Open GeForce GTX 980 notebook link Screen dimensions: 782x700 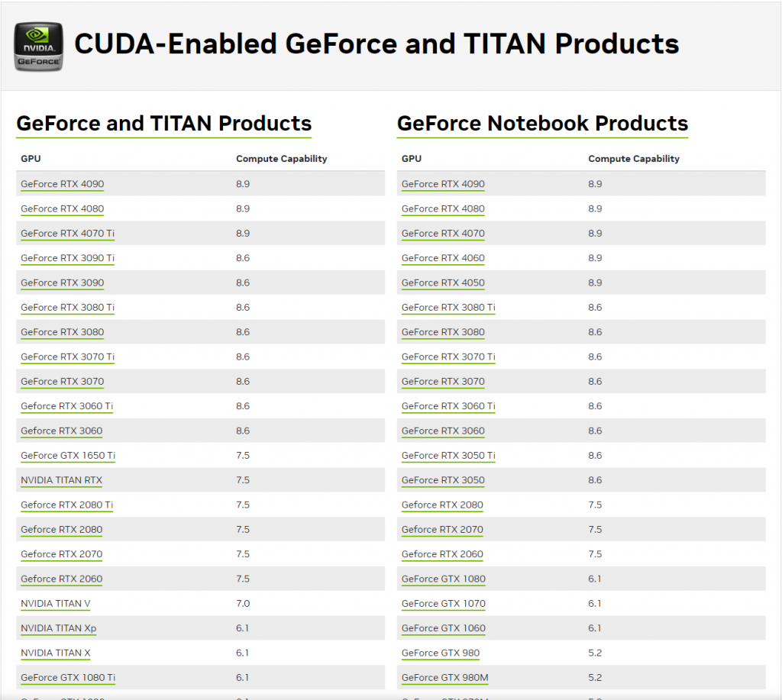441,653
